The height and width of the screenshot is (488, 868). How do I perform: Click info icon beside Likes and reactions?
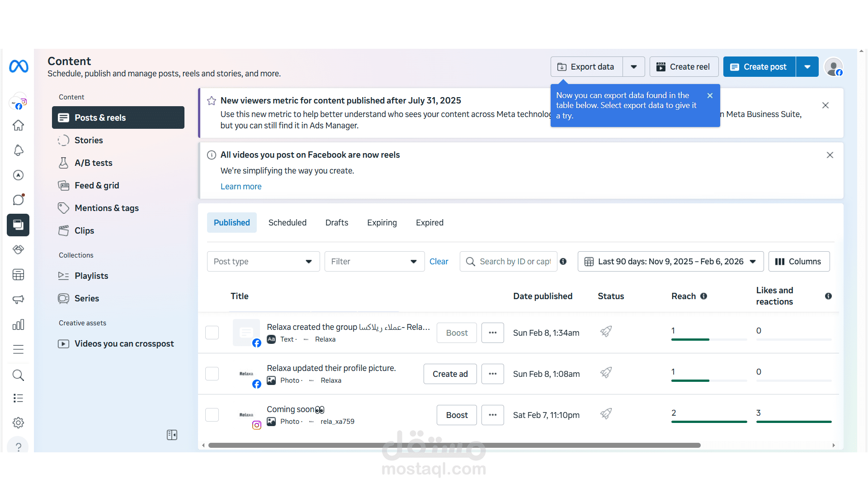pyautogui.click(x=828, y=296)
